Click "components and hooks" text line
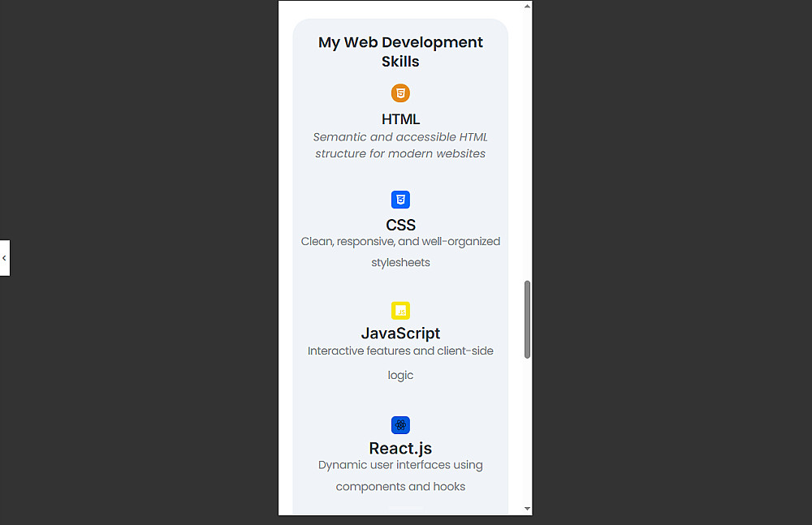Viewport: 812px width, 525px height. pos(400,487)
